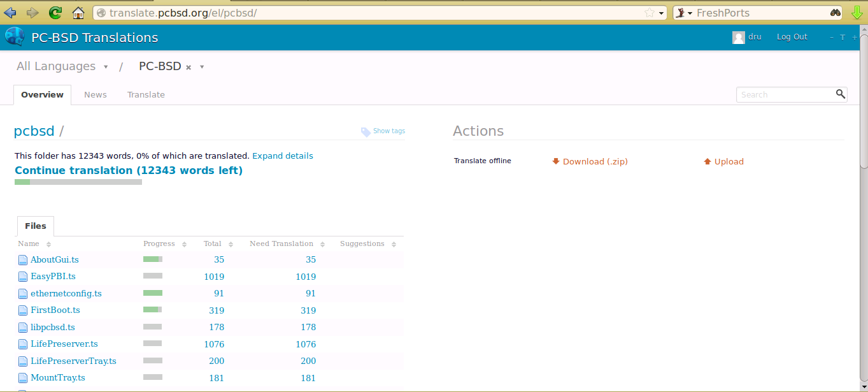The width and height of the screenshot is (868, 392).
Task: Select the Files tab
Action: [x=36, y=226]
